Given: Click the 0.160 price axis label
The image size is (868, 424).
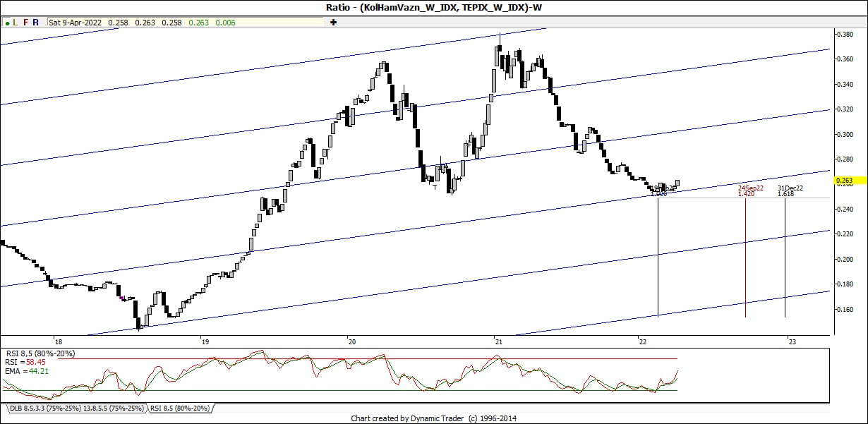Looking at the screenshot, I should pyautogui.click(x=846, y=309).
